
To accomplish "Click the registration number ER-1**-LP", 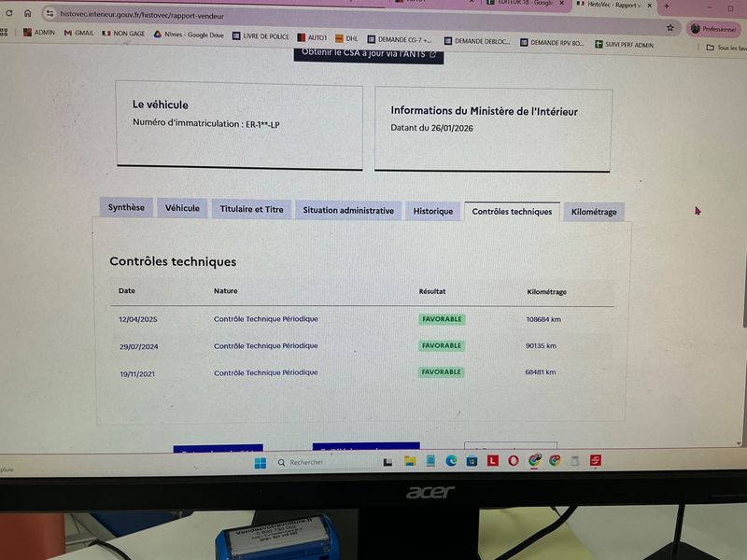I will [262, 125].
